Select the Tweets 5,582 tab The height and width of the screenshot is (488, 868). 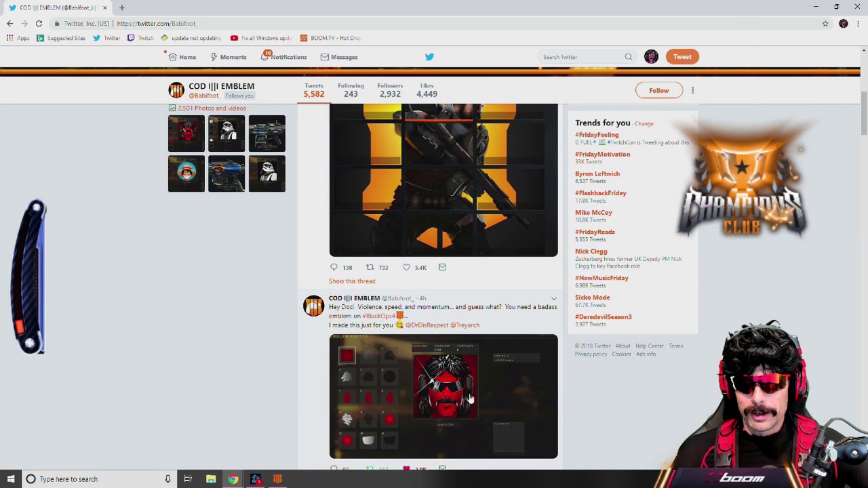click(314, 90)
